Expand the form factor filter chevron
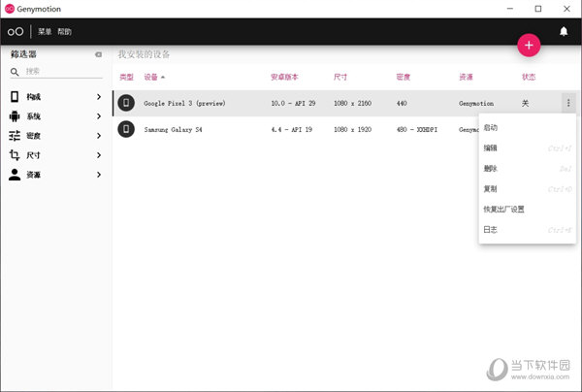 pos(99,97)
